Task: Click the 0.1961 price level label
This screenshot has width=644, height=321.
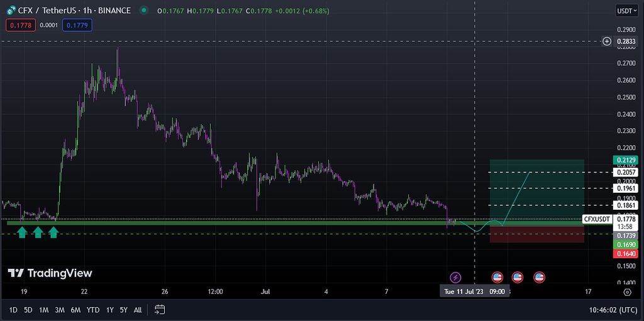Action: [x=626, y=188]
